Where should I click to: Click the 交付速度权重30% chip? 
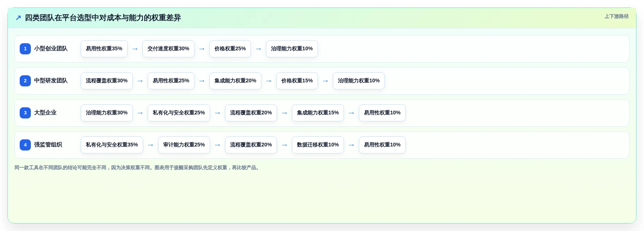168,49
